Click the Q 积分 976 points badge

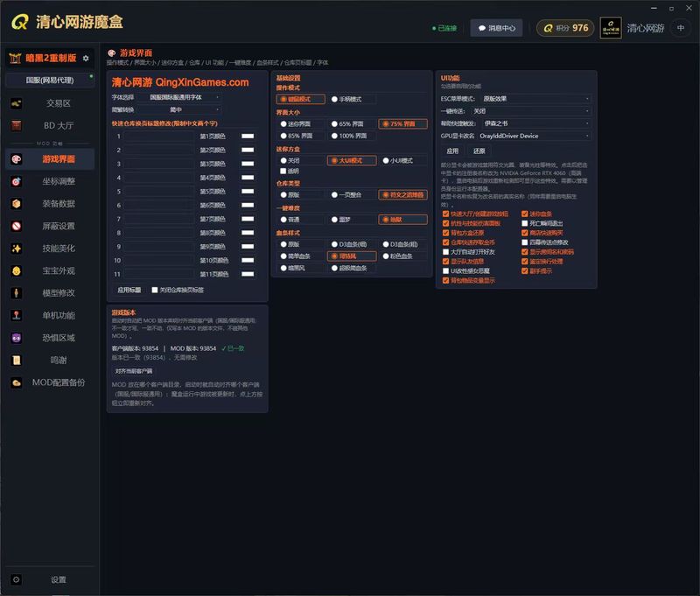pos(565,28)
